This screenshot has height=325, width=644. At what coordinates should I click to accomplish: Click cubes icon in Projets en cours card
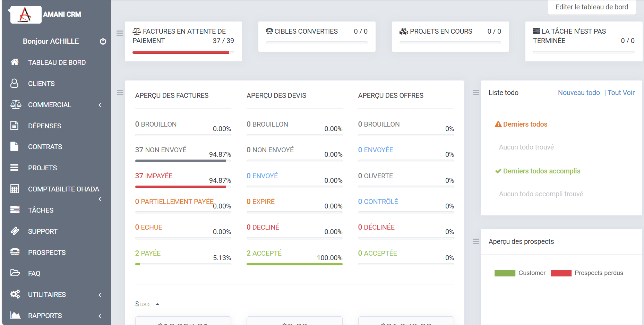click(404, 31)
